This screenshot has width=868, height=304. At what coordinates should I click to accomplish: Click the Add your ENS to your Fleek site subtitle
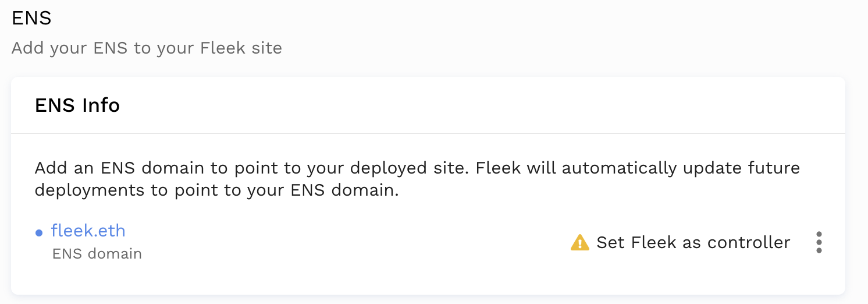tap(147, 48)
